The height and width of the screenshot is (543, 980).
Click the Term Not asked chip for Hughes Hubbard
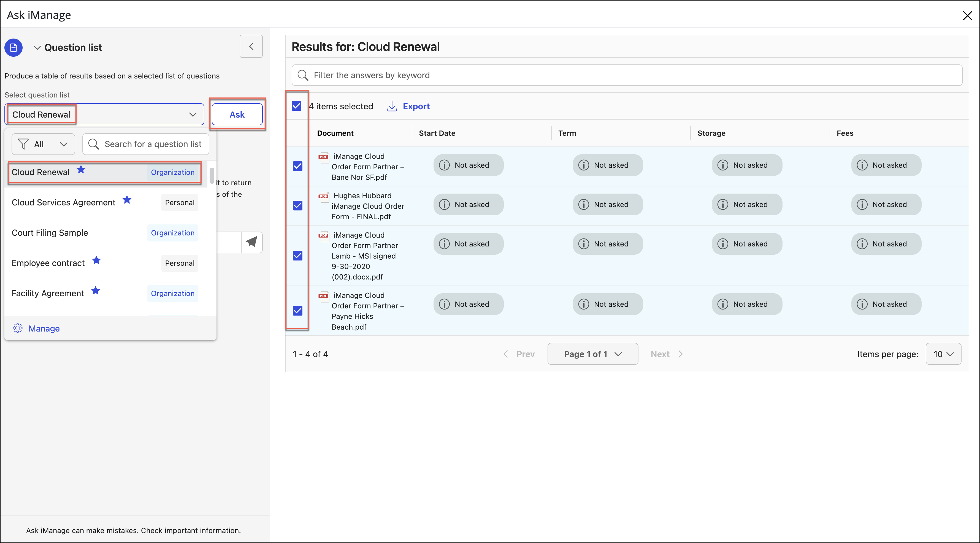[608, 205]
